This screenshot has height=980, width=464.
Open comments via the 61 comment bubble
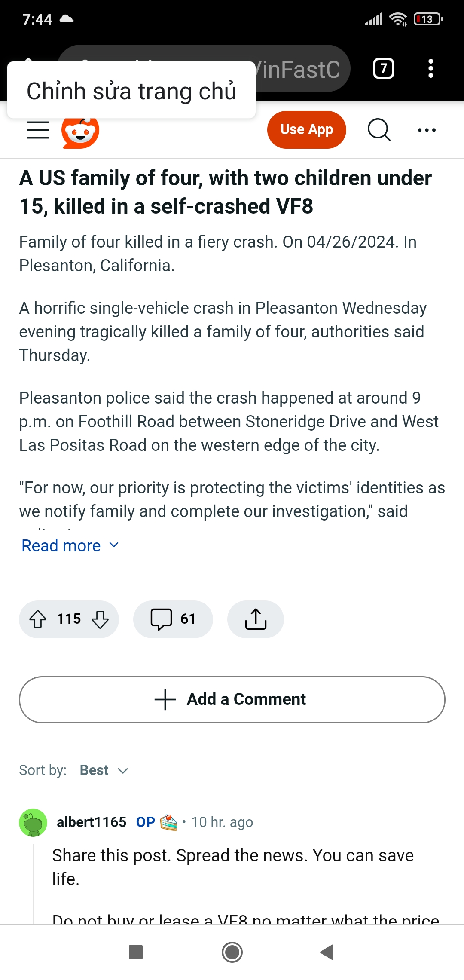coord(173,619)
